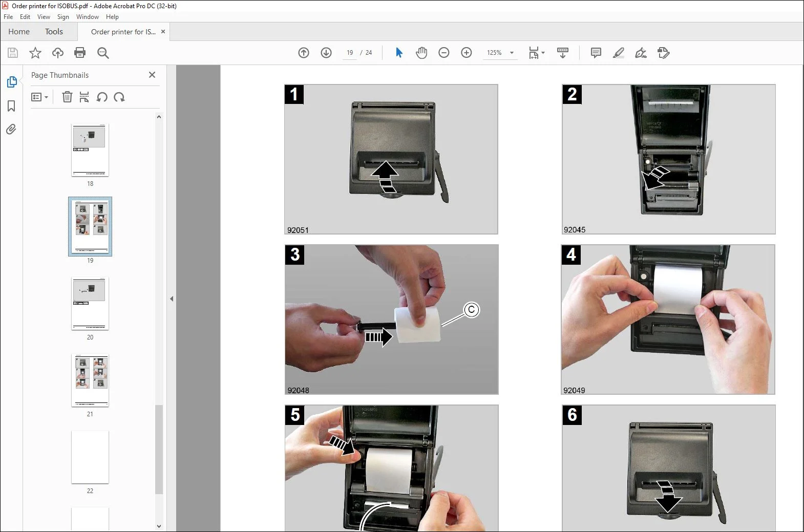Open the Attachments paperclip panel

(11, 129)
